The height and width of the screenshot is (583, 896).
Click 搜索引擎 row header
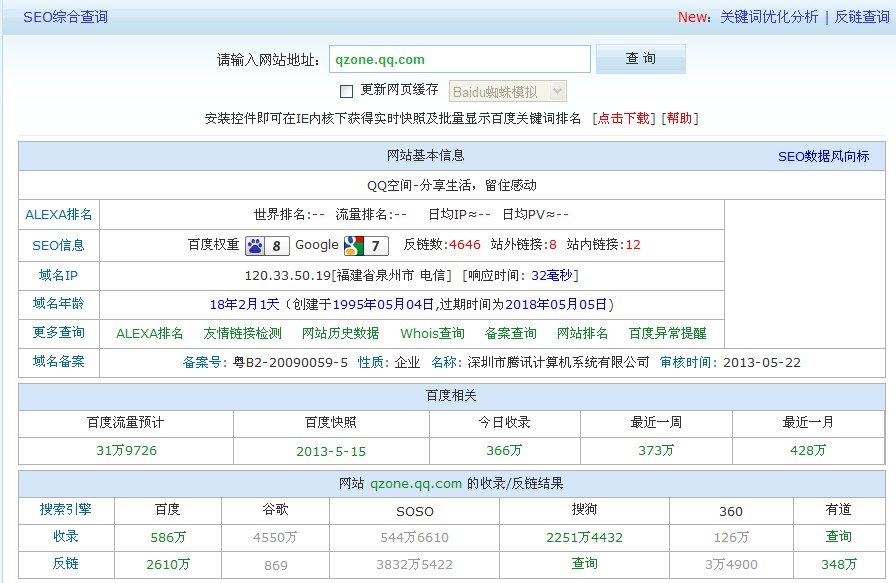pos(66,509)
